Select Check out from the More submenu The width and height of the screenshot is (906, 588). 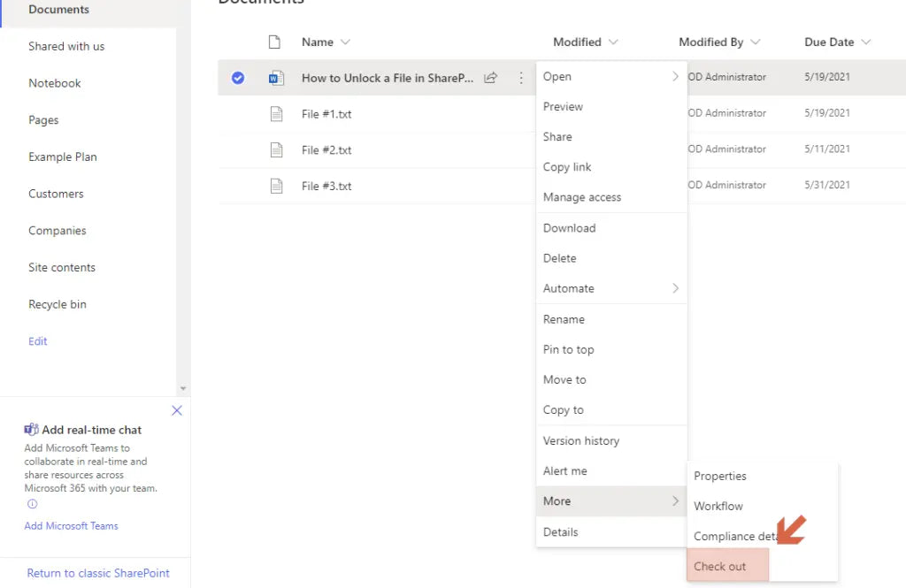pyautogui.click(x=720, y=567)
